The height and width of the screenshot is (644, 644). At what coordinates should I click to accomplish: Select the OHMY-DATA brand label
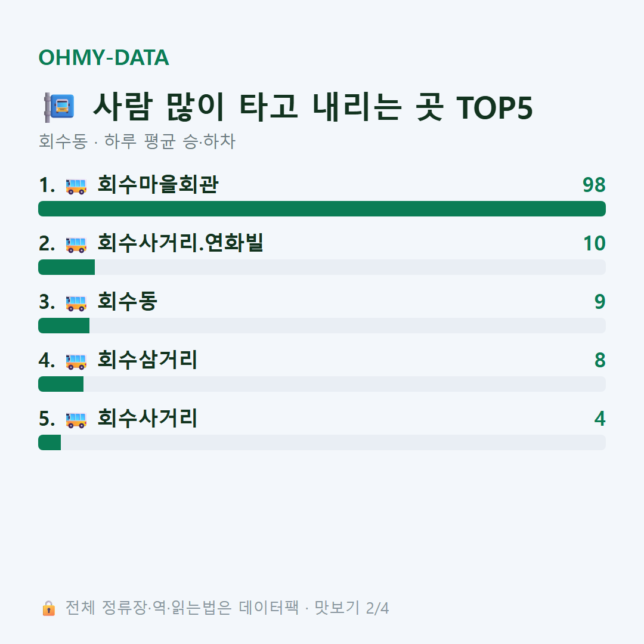(104, 57)
